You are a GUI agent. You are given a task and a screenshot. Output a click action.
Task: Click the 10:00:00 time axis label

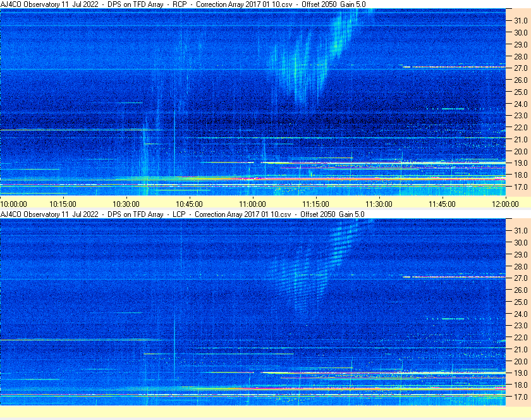click(13, 204)
